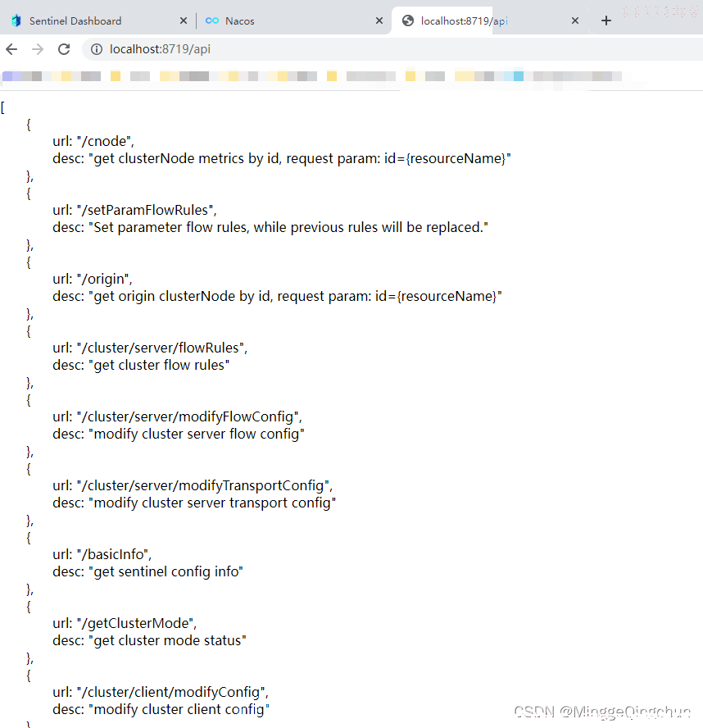Click the url "/cluster/client/modifyConfig" line
Viewport: 703px width, 728px height.
click(161, 692)
